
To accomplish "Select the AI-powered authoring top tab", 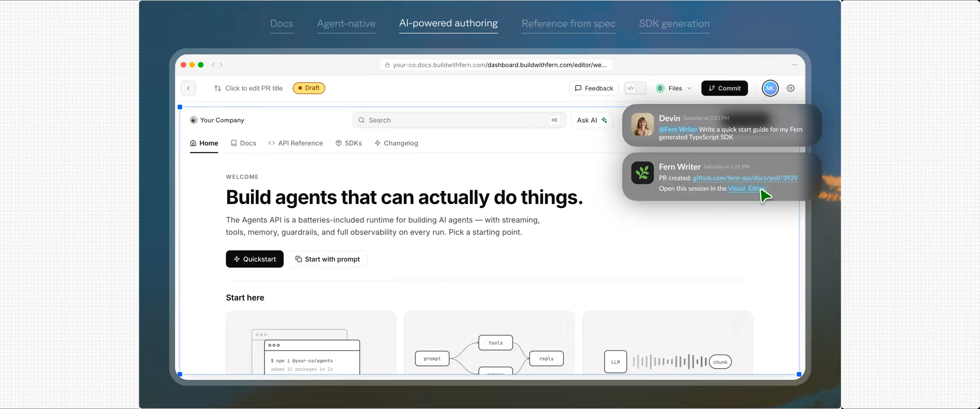I will [x=448, y=23].
